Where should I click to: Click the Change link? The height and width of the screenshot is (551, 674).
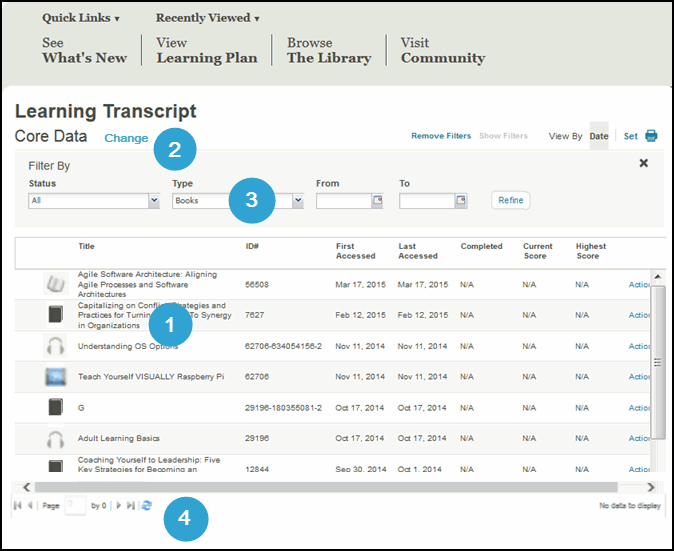[126, 138]
